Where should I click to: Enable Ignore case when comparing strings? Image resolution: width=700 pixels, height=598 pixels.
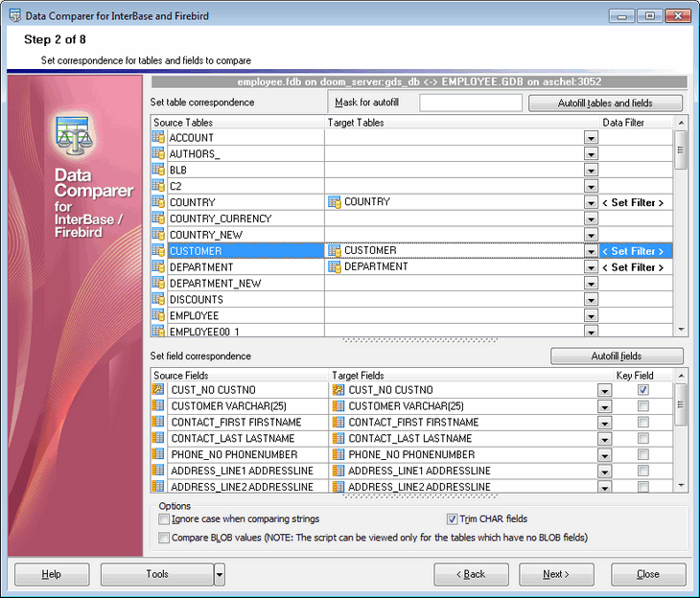(164, 519)
